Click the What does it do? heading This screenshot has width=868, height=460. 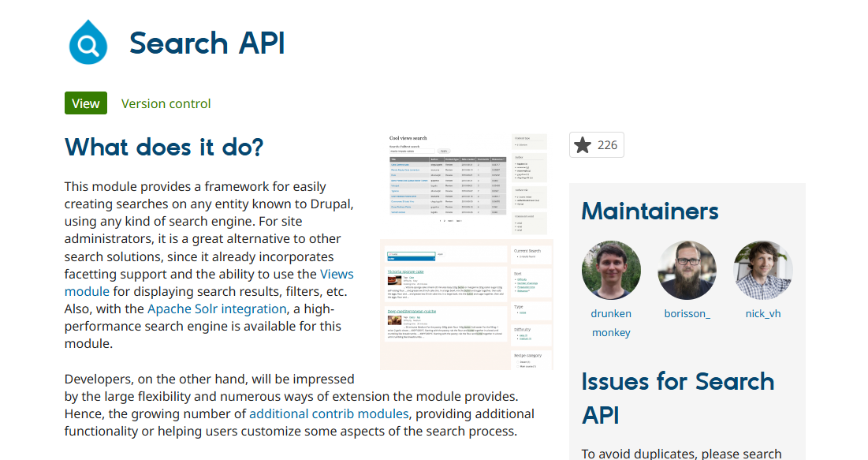coord(164,147)
